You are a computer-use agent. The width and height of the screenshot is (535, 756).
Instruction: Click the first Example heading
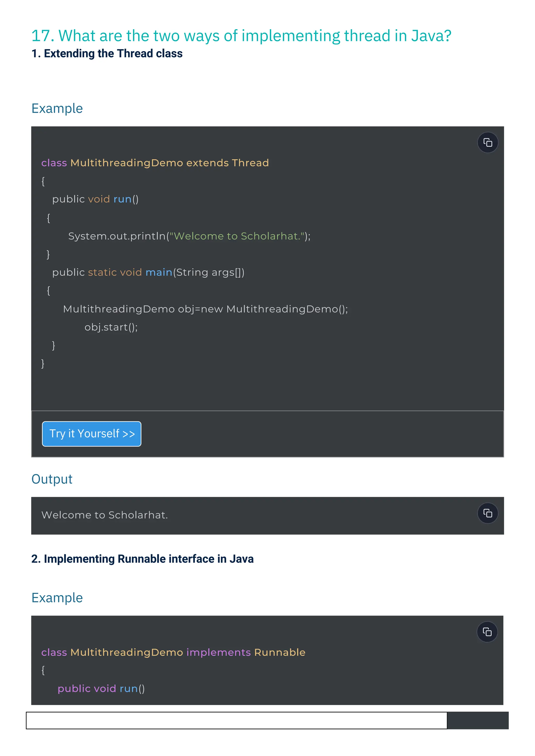[x=57, y=108]
